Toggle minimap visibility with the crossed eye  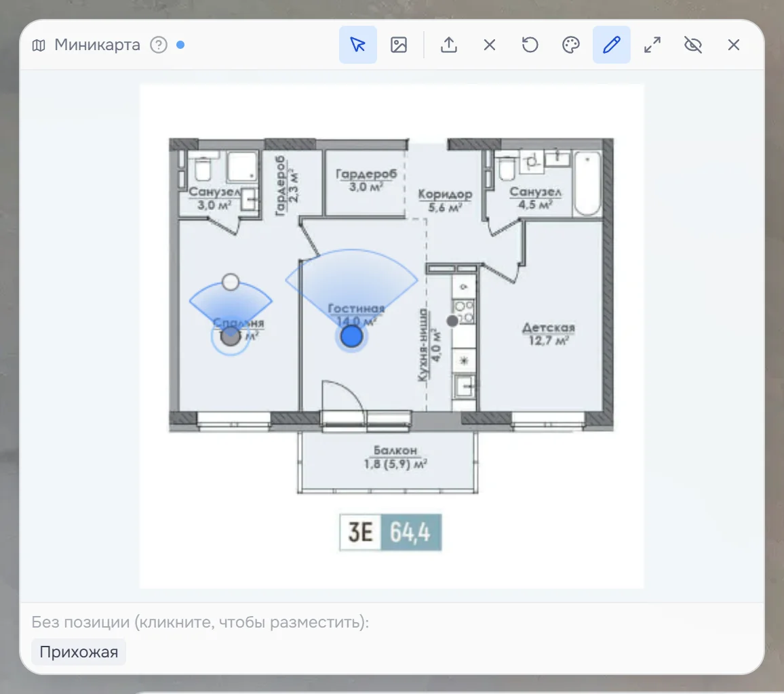[x=693, y=45]
